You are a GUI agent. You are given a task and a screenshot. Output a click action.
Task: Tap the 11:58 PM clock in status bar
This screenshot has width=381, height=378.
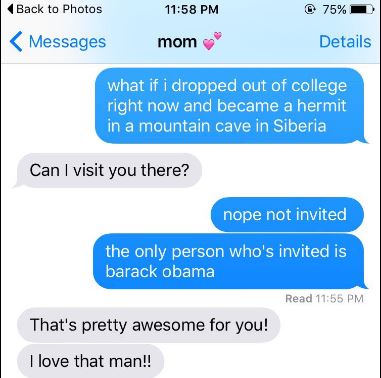coord(191,9)
